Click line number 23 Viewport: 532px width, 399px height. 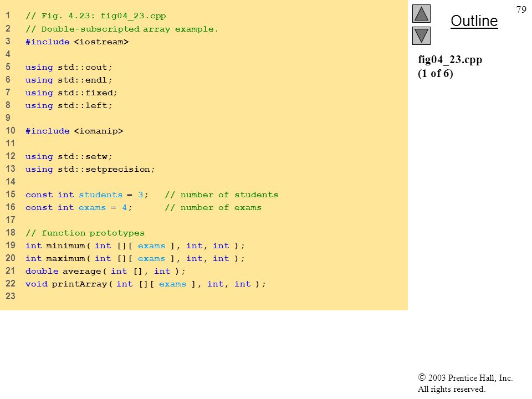11,296
